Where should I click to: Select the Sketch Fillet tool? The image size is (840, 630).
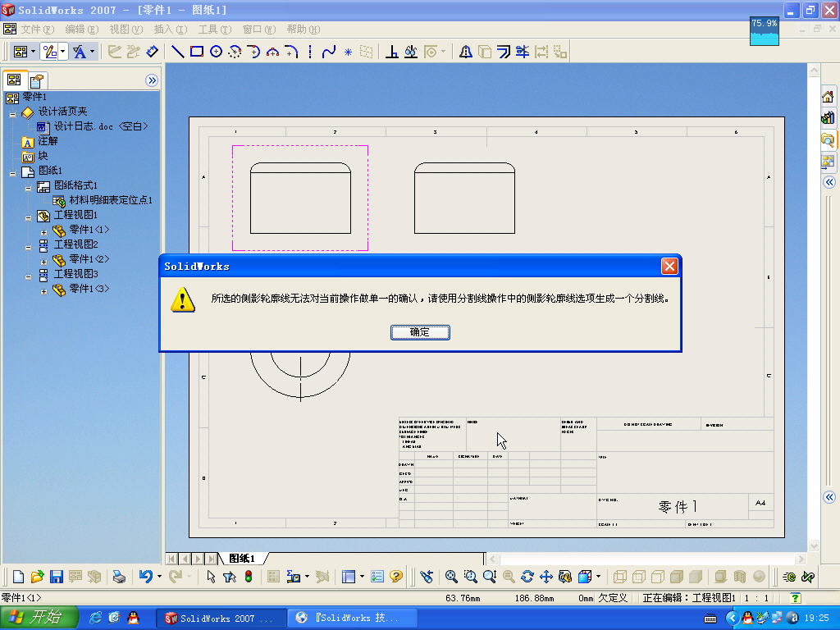(291, 52)
